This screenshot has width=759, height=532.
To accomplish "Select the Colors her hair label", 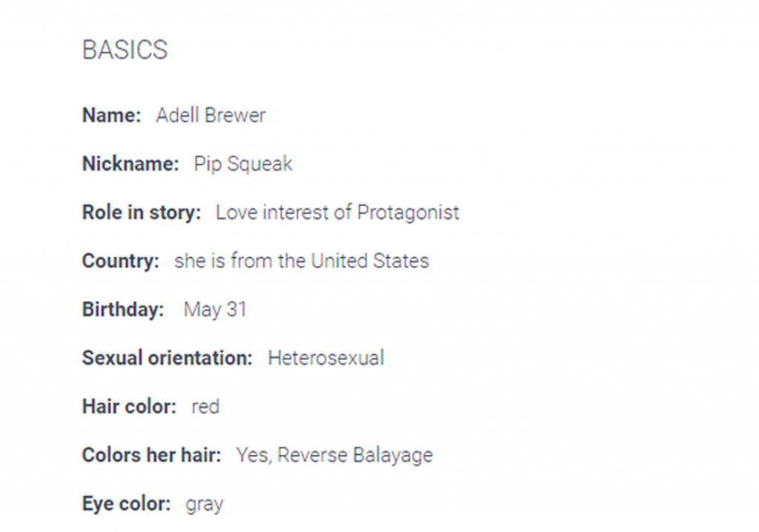I will click(x=151, y=455).
